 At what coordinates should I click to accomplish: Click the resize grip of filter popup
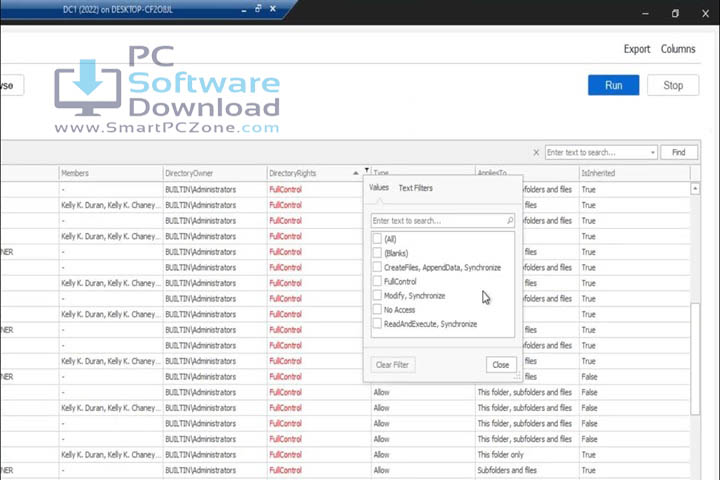click(x=518, y=377)
